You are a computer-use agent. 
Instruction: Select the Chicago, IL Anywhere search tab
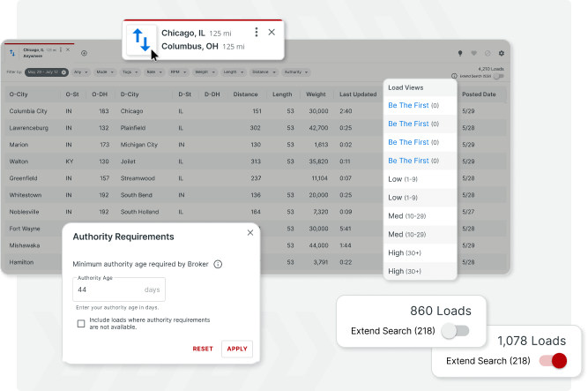pos(35,53)
